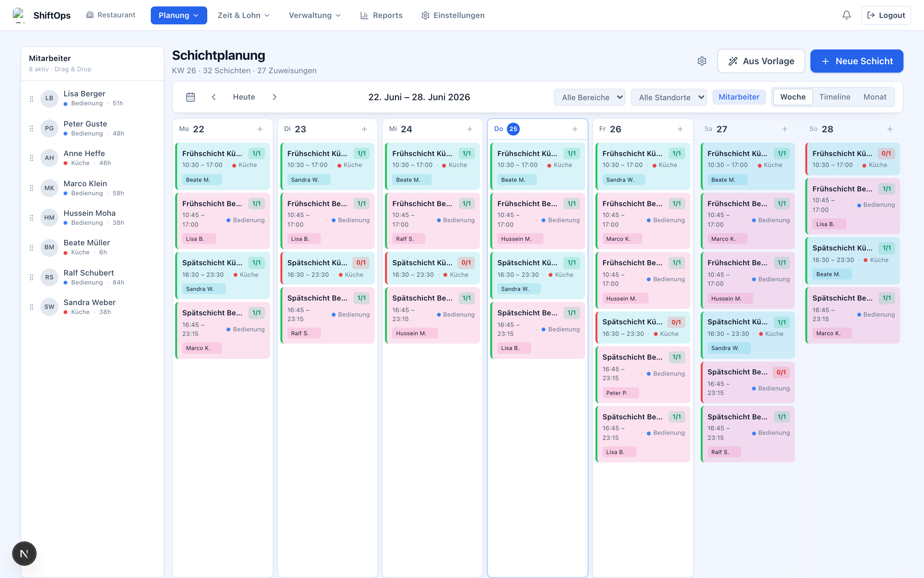
Task: Switch to Timeline view
Action: coord(835,97)
